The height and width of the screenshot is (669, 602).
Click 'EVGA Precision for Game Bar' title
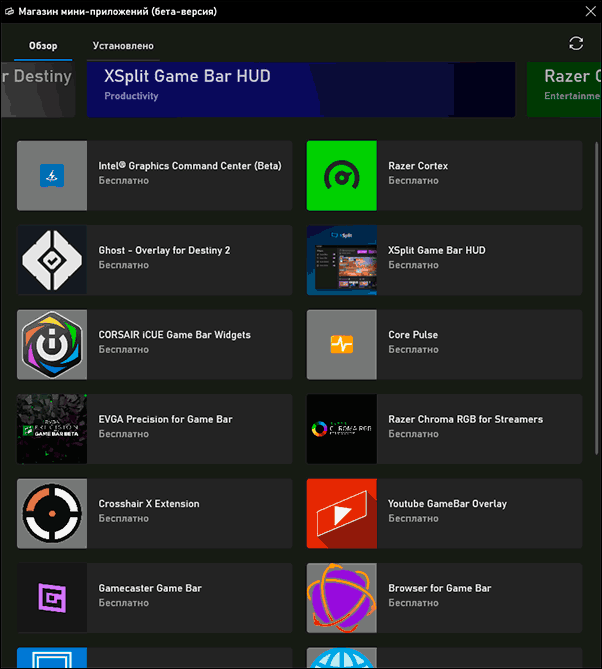point(166,419)
